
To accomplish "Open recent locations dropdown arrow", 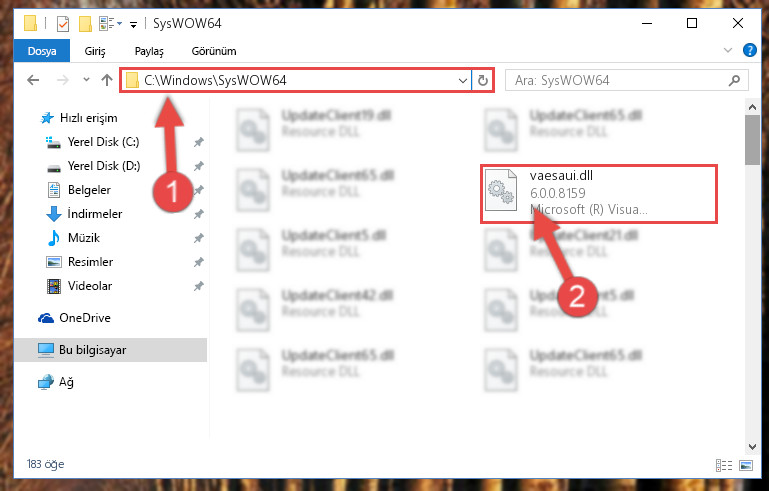I will (86, 79).
